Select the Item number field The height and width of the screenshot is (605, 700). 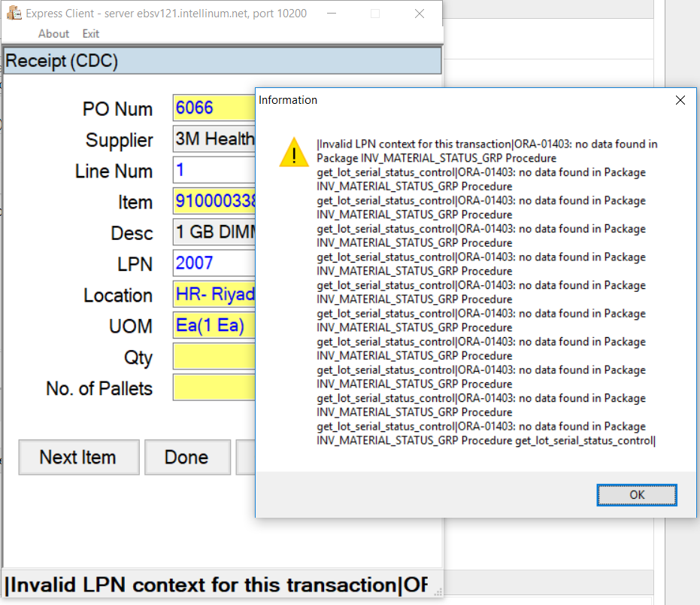click(x=214, y=202)
